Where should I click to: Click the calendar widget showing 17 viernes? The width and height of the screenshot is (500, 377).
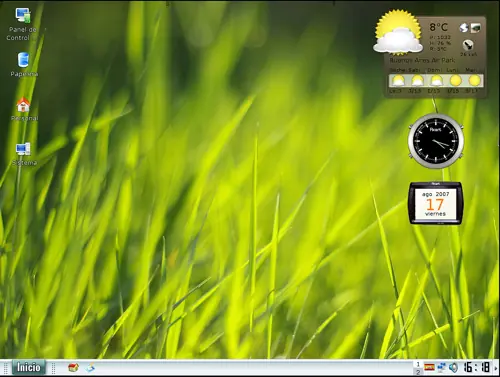(435, 203)
